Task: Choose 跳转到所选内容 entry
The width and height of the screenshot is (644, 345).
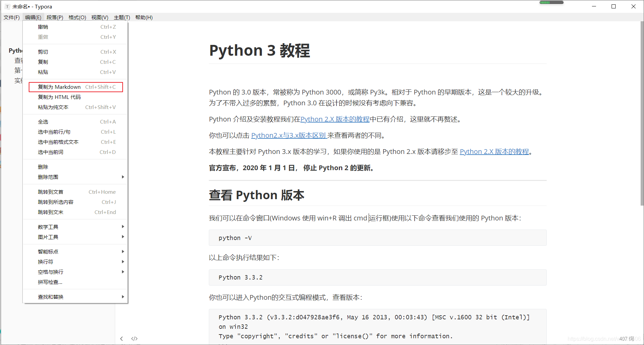Action: coord(75,202)
